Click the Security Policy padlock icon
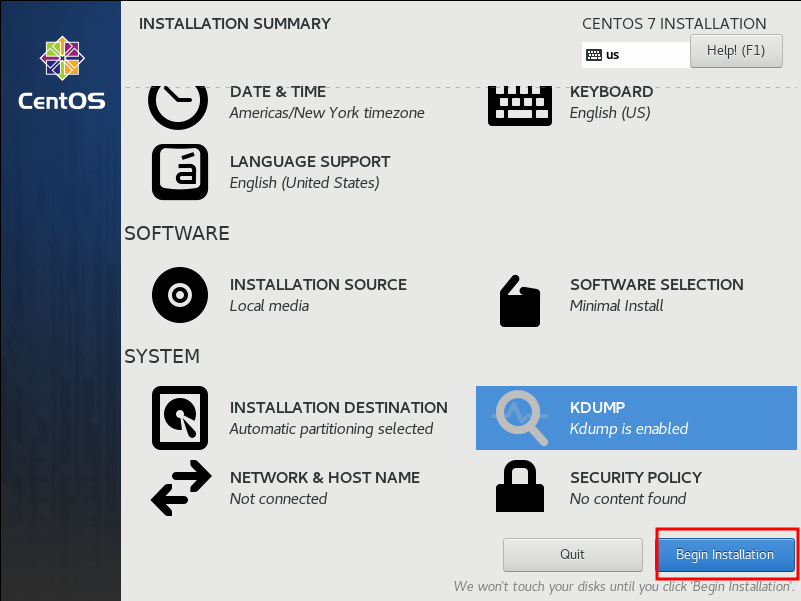The width and height of the screenshot is (801, 601). [520, 486]
